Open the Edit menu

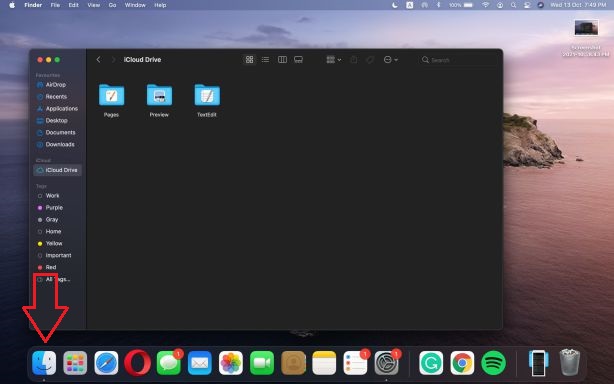74,5
